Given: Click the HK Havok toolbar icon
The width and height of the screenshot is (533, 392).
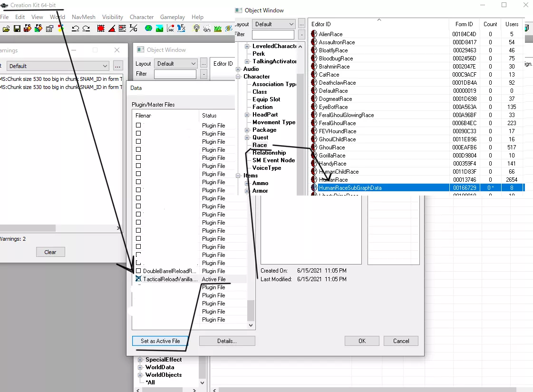Looking at the screenshot, I should (x=170, y=29).
